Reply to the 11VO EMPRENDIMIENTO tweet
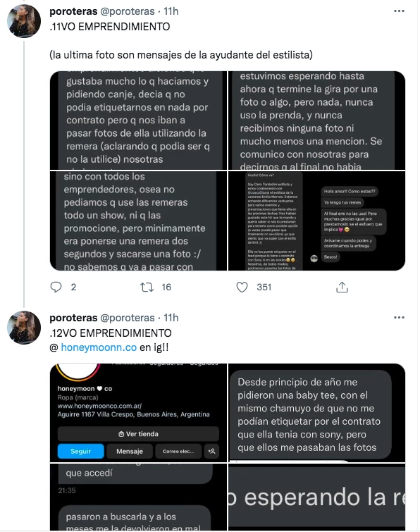 coord(56,287)
